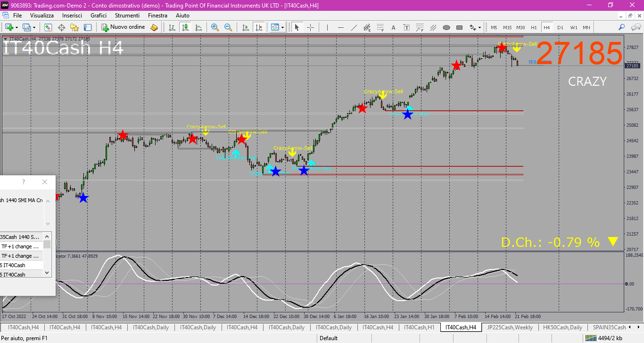The image size is (644, 343).
Task: Expand the templates dropdown arrow
Action: click(282, 27)
